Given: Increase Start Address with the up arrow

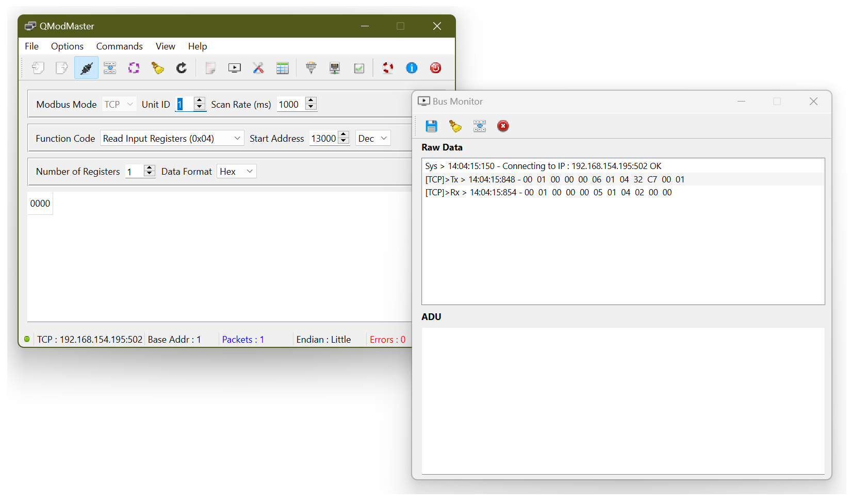Looking at the screenshot, I should tap(344, 135).
